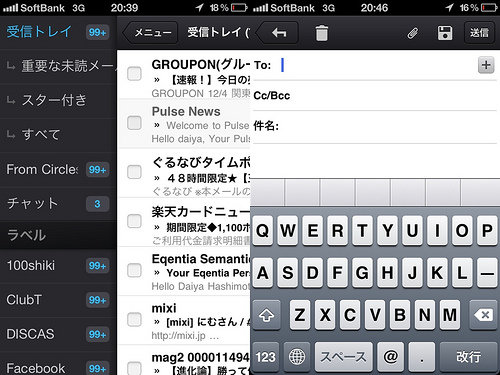500x375 pixels.
Task: Open the Pulse News email
Action: (184, 124)
